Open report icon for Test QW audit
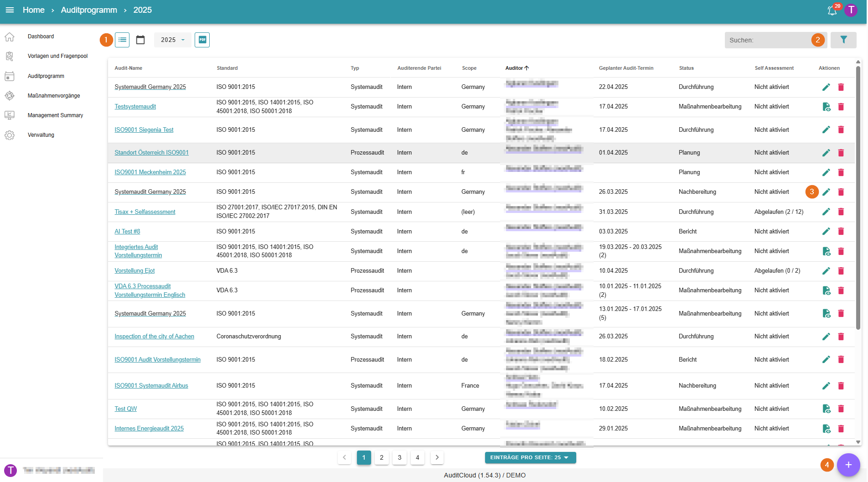The width and height of the screenshot is (868, 482). [x=826, y=409]
